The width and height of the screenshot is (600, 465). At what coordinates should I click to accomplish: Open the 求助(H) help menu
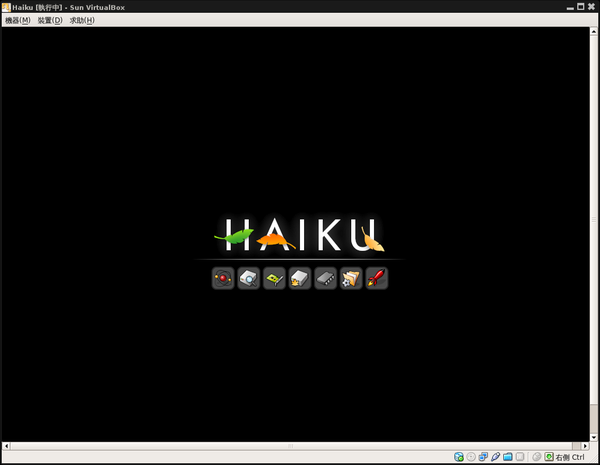point(82,20)
